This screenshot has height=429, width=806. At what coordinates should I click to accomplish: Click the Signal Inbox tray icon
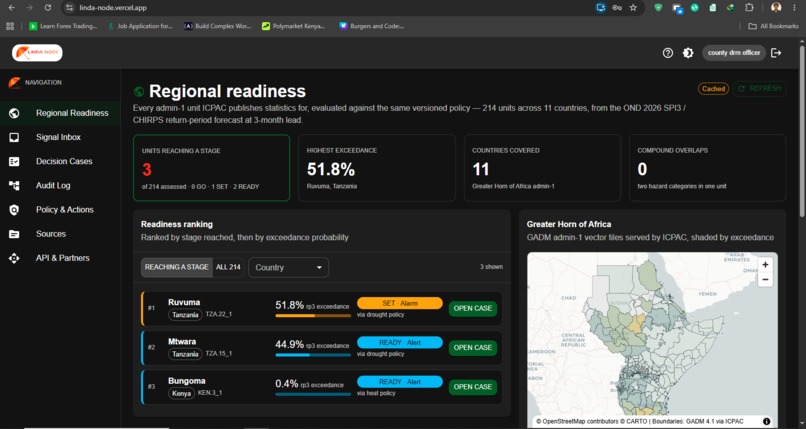(x=14, y=137)
